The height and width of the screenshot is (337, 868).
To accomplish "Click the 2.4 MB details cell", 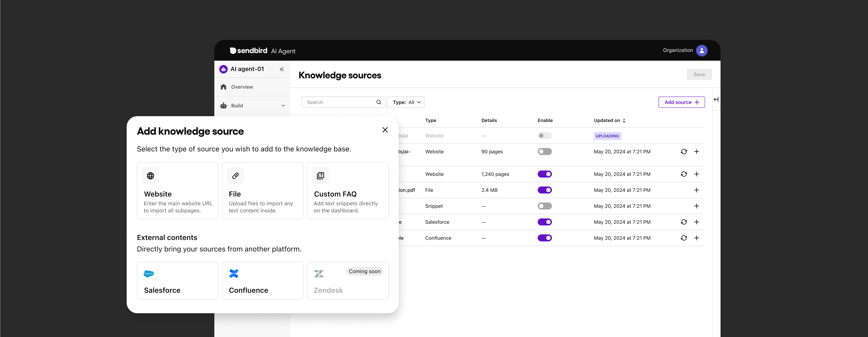I will [489, 190].
